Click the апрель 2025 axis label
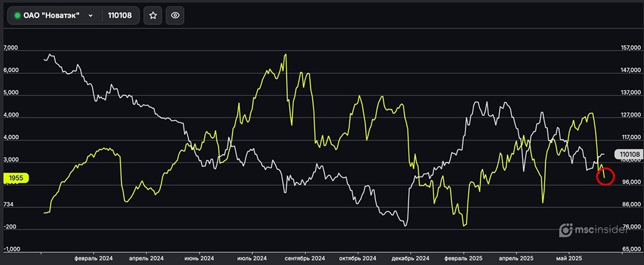The image size is (644, 265). coord(516,259)
